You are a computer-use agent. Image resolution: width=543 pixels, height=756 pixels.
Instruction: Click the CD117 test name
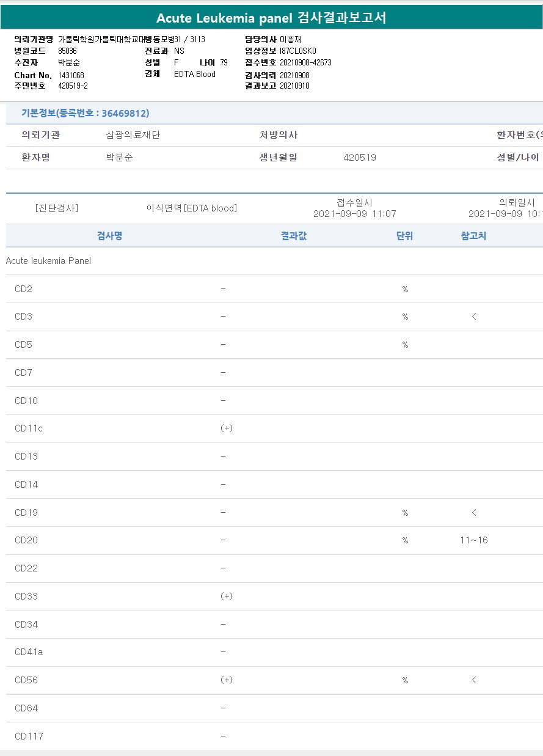click(x=29, y=736)
